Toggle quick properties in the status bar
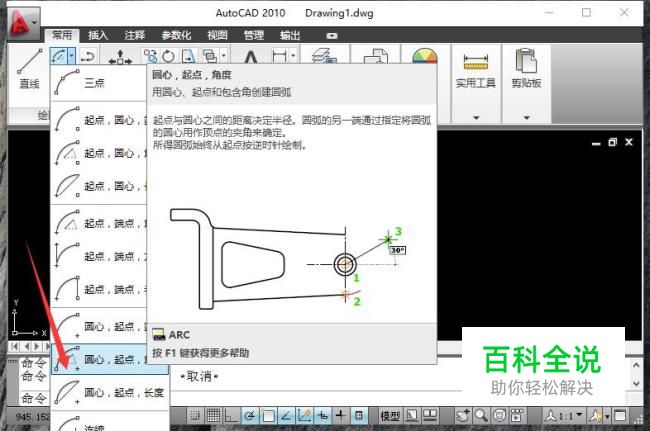The image size is (650, 431). pos(359,416)
